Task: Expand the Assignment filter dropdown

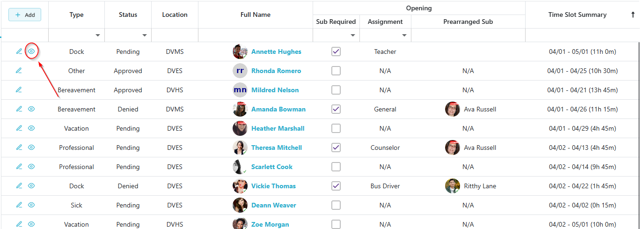Action: [x=404, y=35]
